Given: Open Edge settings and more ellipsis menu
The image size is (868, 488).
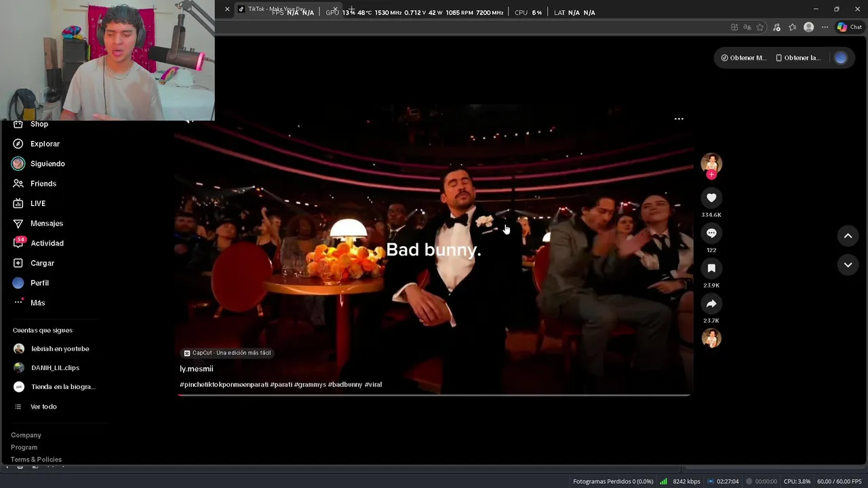Looking at the screenshot, I should click(x=825, y=27).
